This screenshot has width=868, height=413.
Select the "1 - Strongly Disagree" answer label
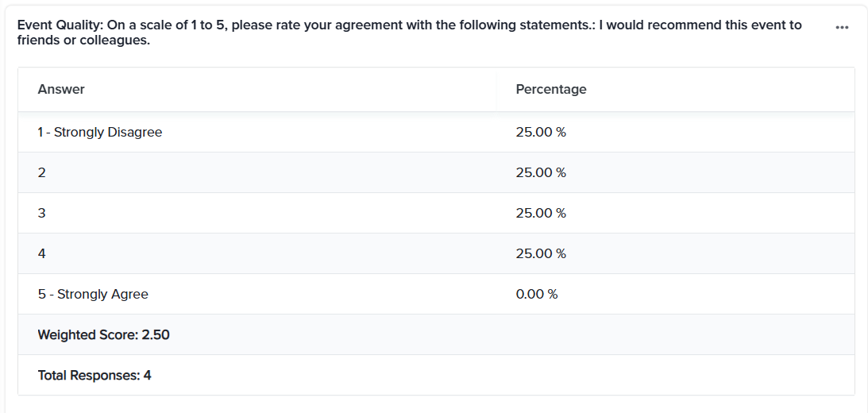100,132
